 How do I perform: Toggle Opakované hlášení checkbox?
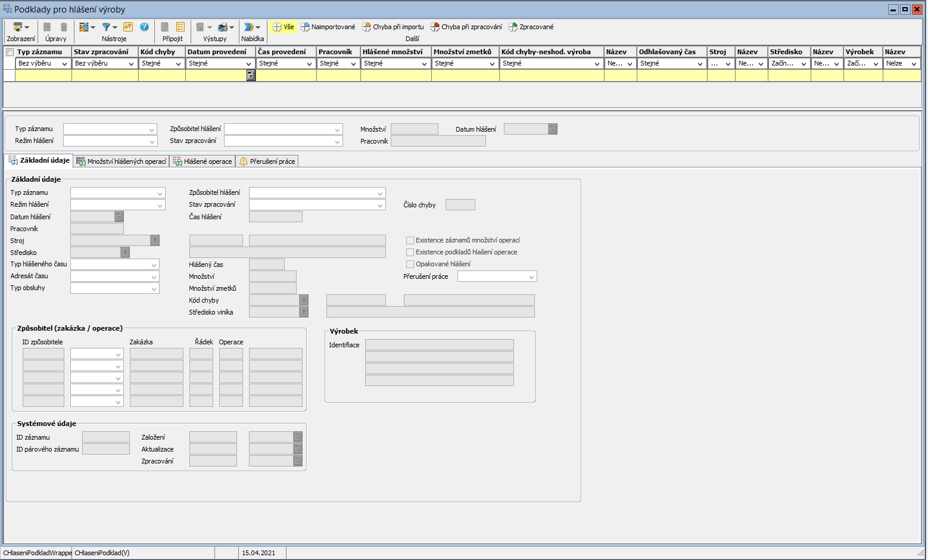410,265
